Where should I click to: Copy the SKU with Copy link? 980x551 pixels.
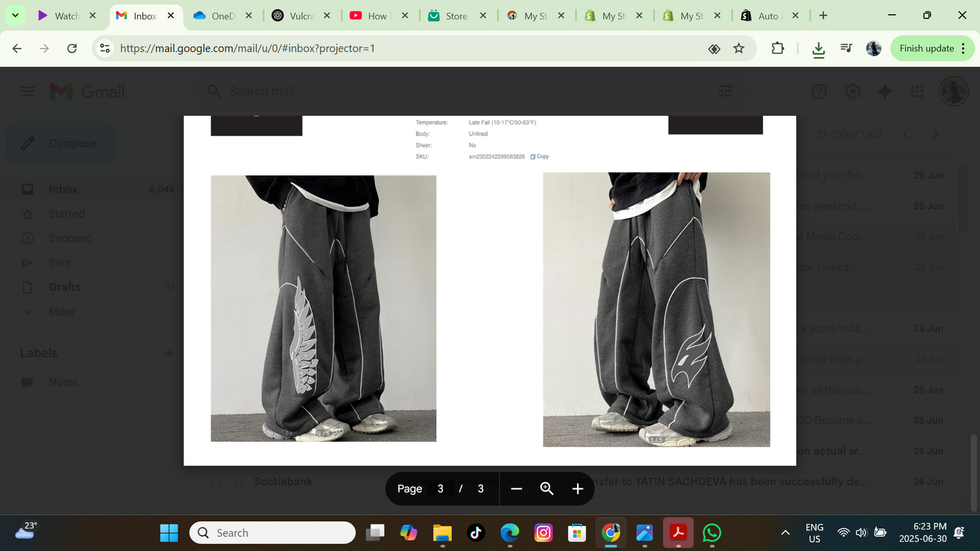pyautogui.click(x=540, y=157)
